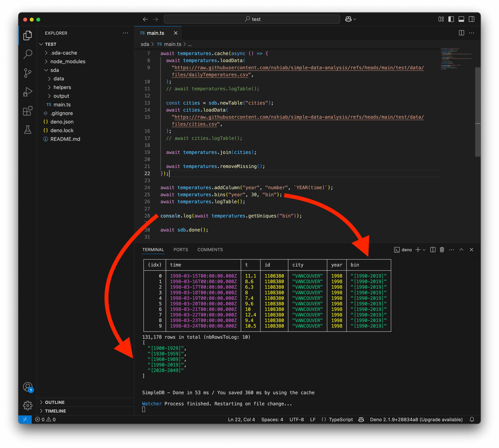
Task: Select the deno terminal instance
Action: point(403,250)
